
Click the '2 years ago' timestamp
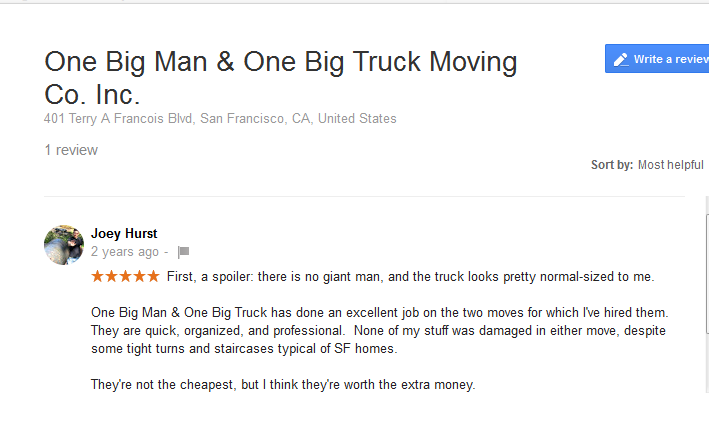coord(124,252)
